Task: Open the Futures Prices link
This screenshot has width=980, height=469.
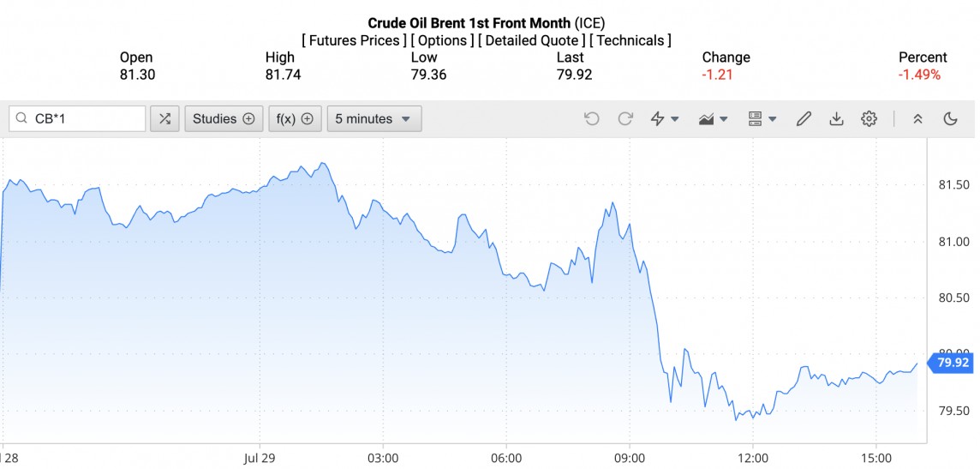Action: (355, 40)
